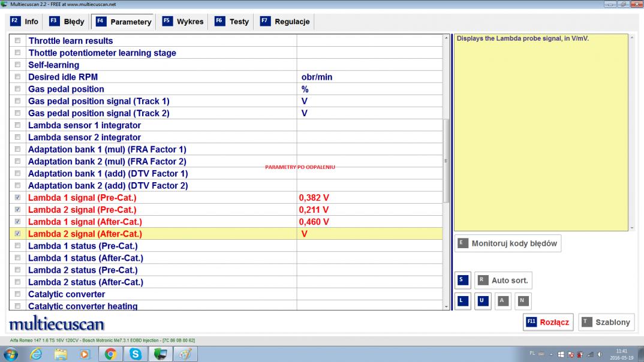Go to the Testy tab
Image resolution: width=644 pixels, height=362 pixels.
pos(232,22)
